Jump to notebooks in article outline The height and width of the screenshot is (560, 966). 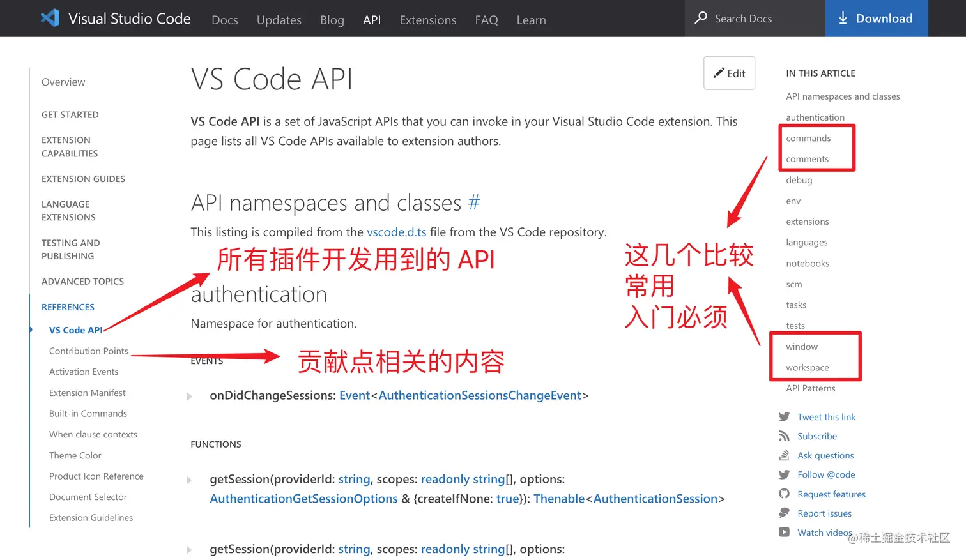point(808,263)
